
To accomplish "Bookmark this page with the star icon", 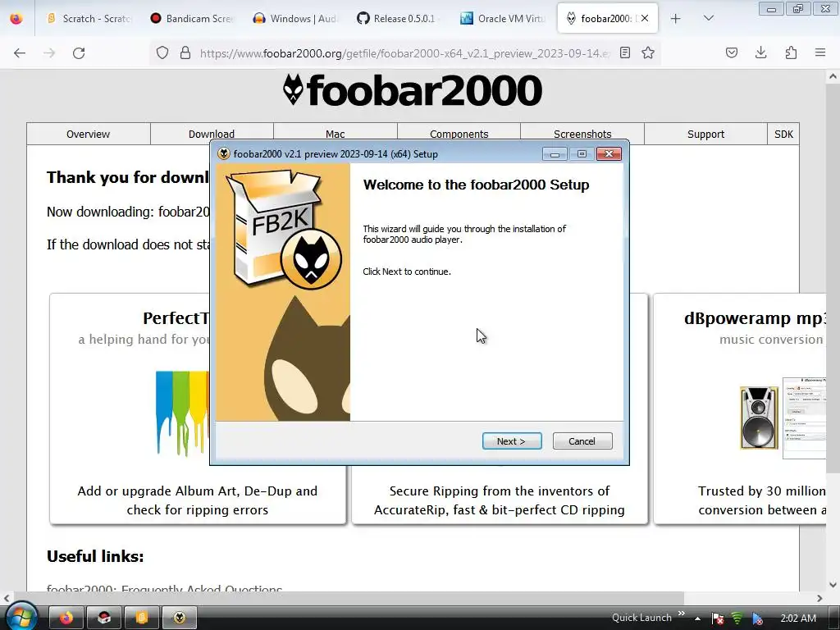I will 648,52.
